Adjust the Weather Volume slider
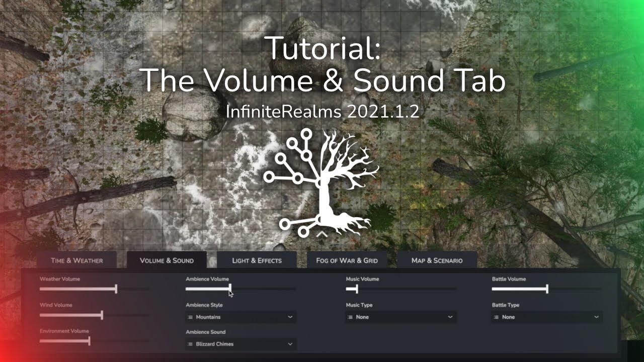644x362 pixels. 94,289
